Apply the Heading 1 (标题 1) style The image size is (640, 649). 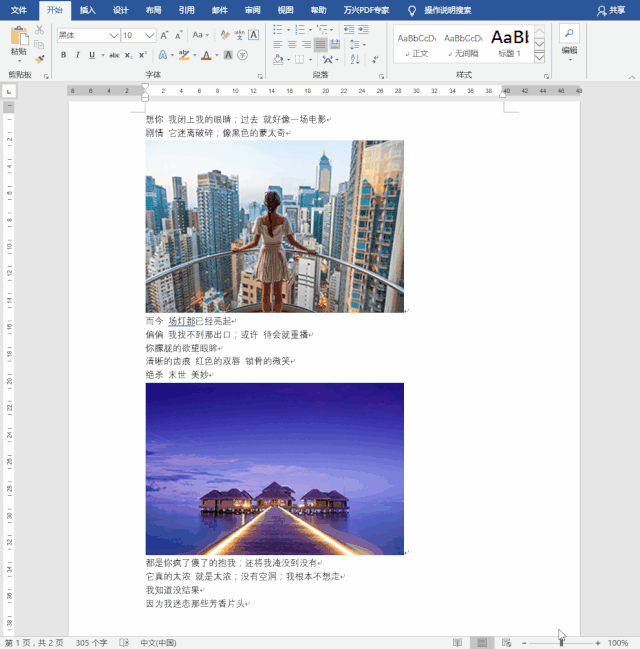[x=510, y=44]
